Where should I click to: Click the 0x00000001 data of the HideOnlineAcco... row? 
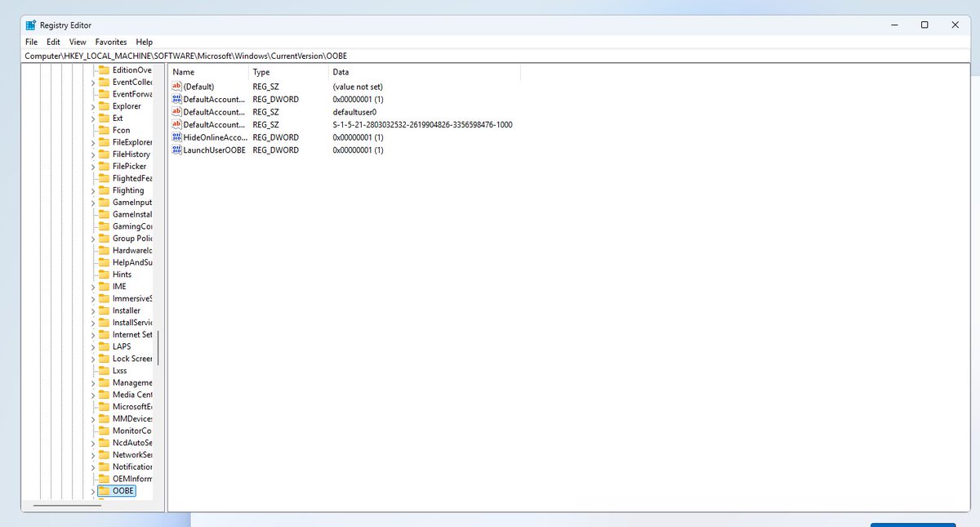point(358,137)
